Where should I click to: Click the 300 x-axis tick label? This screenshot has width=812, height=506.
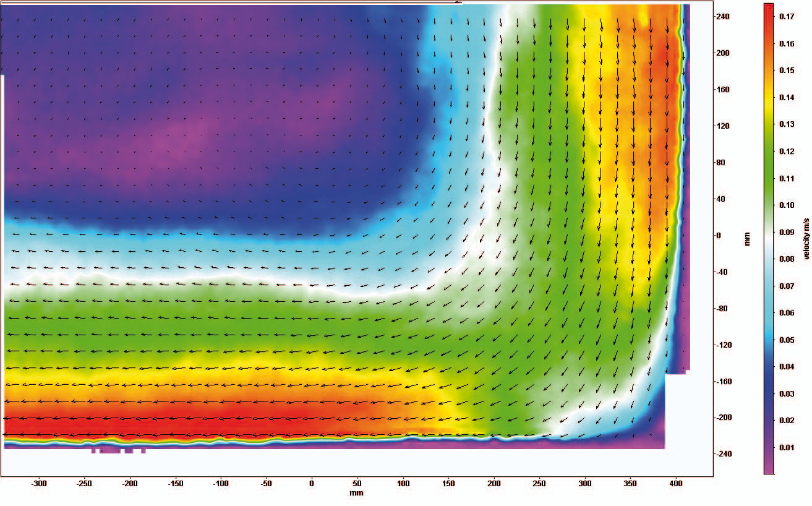coord(584,484)
